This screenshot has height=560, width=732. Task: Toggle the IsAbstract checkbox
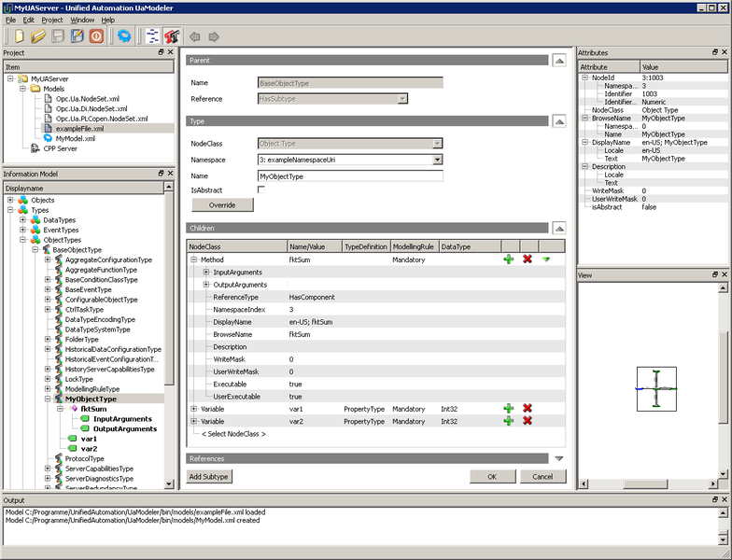pyautogui.click(x=261, y=189)
